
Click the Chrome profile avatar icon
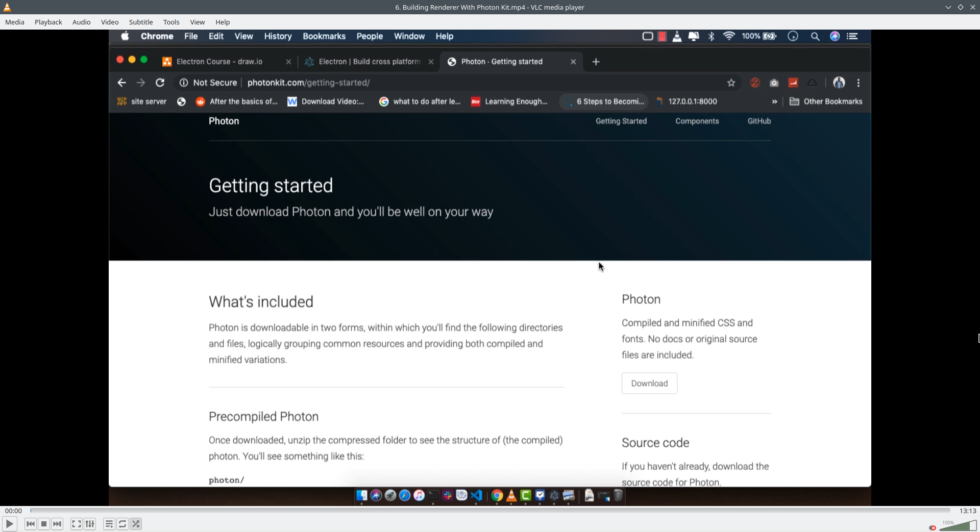coord(839,83)
